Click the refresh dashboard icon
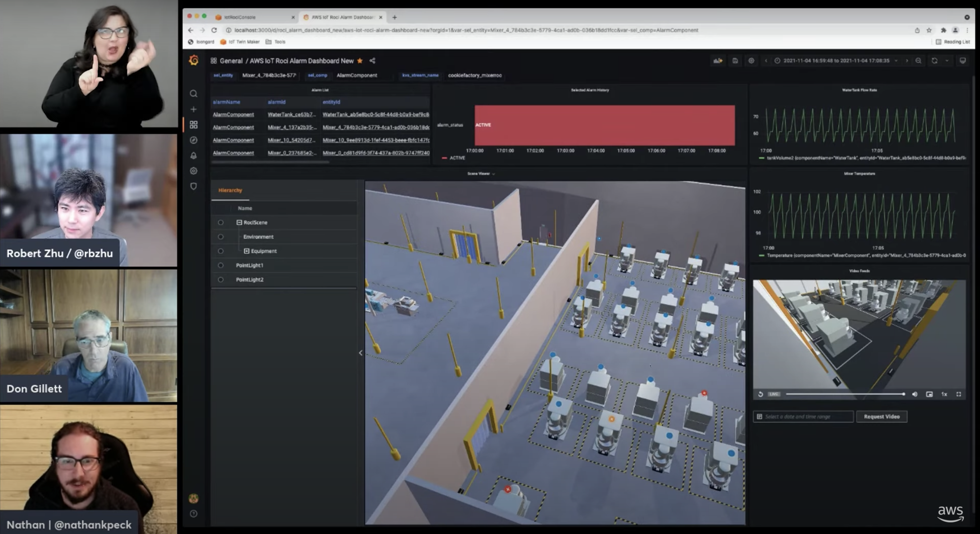980x534 pixels. (934, 61)
